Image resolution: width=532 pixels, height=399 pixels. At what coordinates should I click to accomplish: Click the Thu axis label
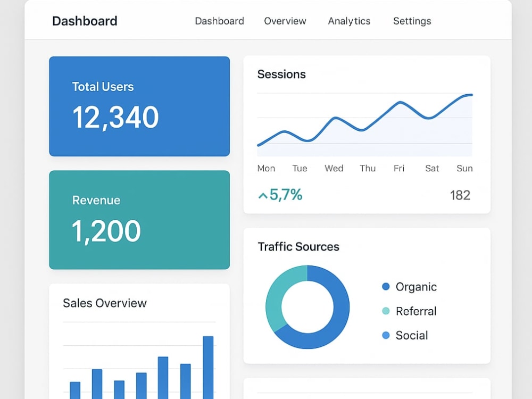tap(368, 168)
